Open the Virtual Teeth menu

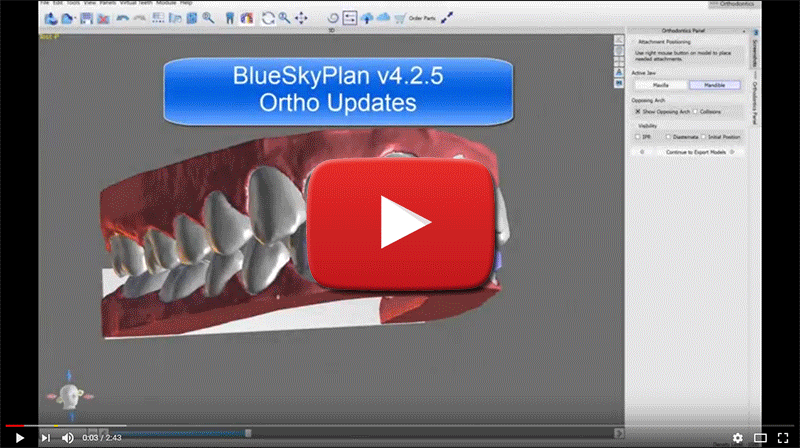tap(136, 3)
